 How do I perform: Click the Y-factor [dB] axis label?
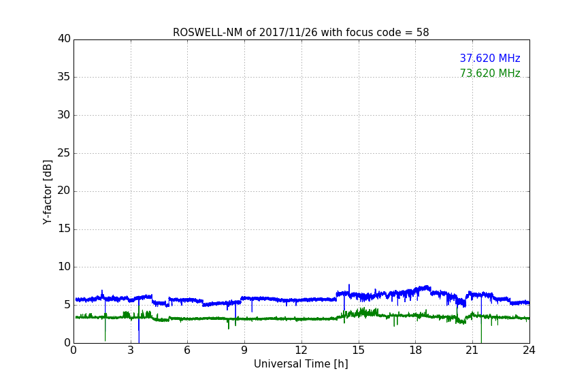(x=47, y=192)
